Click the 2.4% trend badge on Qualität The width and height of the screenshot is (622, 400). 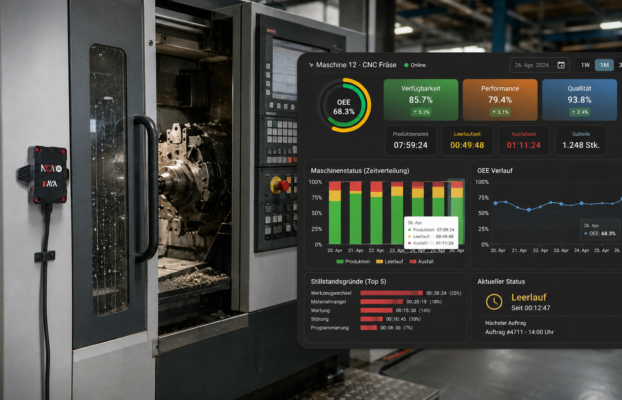tap(579, 112)
